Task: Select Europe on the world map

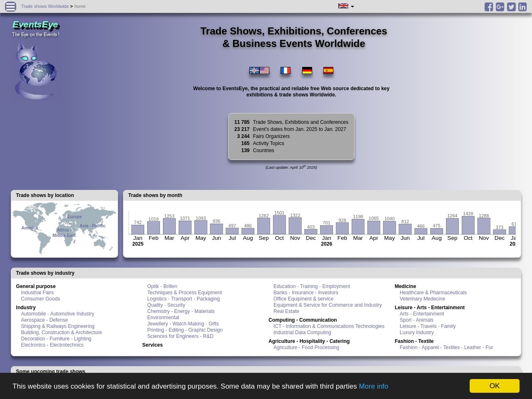Action: pyautogui.click(x=74, y=217)
